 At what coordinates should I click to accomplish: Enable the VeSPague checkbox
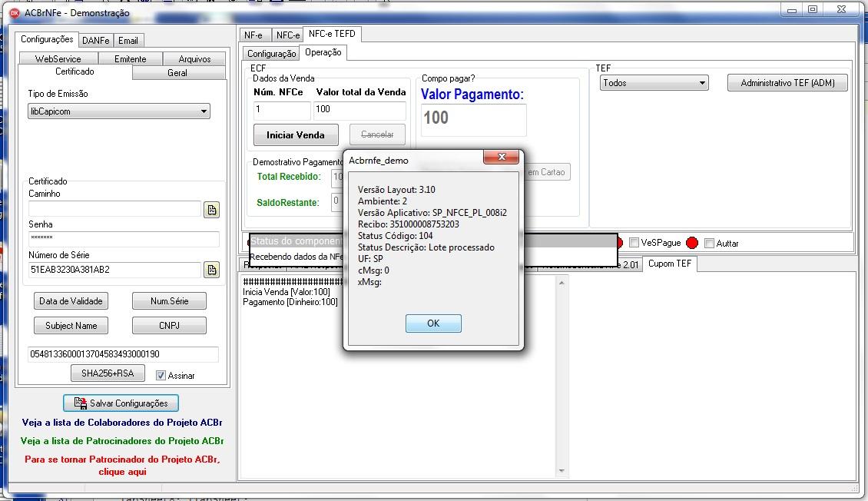click(634, 243)
